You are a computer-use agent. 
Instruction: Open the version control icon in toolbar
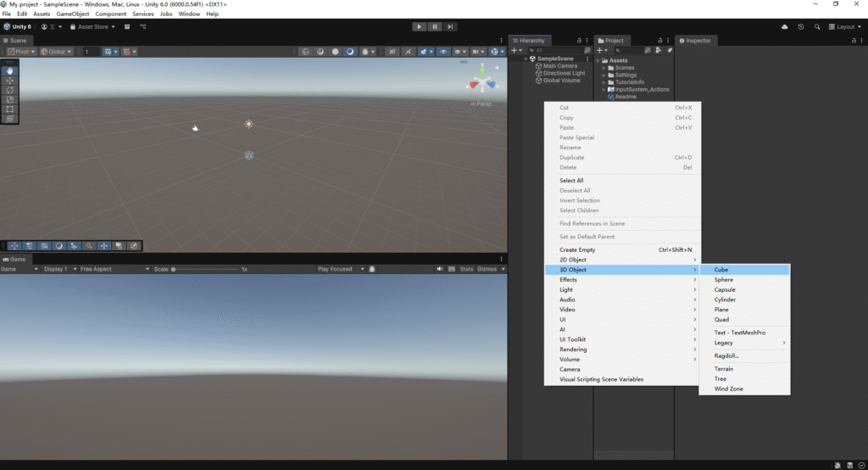click(x=142, y=26)
